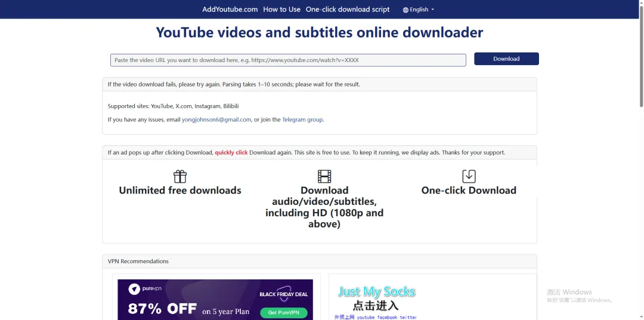The width and height of the screenshot is (644, 320).
Task: Click the Get PureVPN button
Action: pos(283,313)
